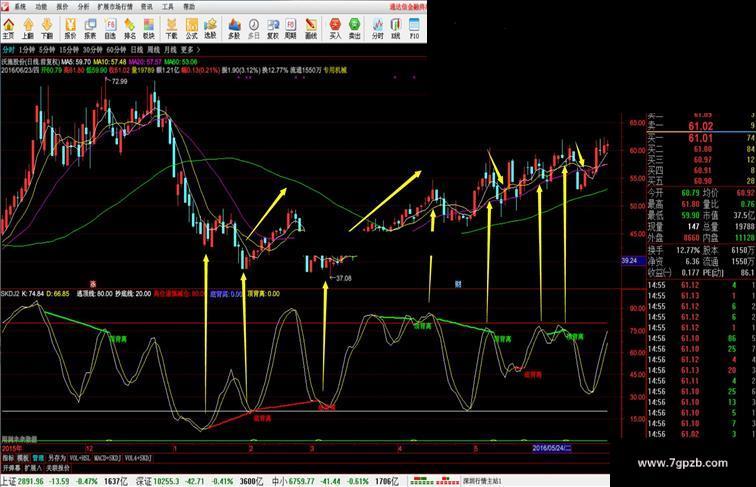The image size is (756, 487).
Task: Switch to the 5分钟 period tab
Action: tap(47, 50)
